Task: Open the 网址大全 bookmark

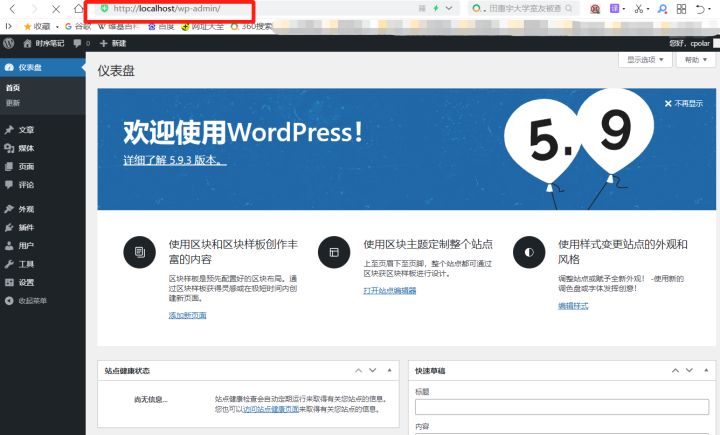Action: pyautogui.click(x=202, y=27)
